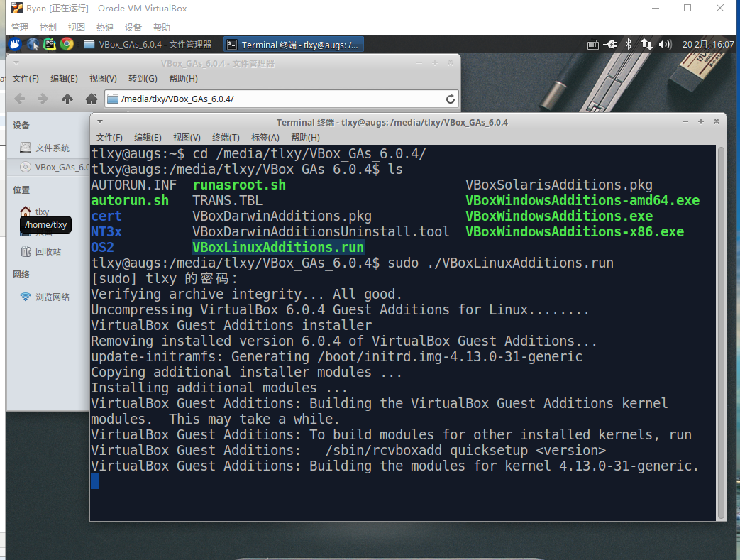The image size is (740, 560).
Task: Switch to the VBox_GAs_6.0.4 file manager taskbar button
Action: (x=148, y=45)
